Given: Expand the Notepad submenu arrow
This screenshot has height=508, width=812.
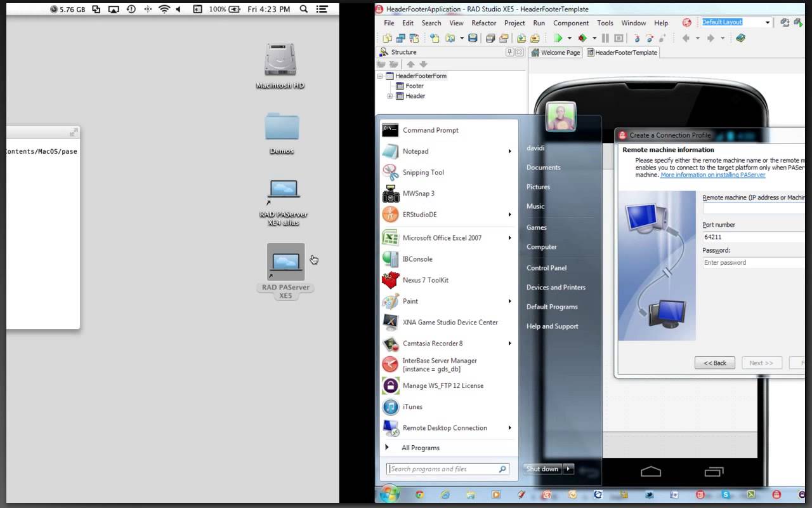Looking at the screenshot, I should coord(509,151).
